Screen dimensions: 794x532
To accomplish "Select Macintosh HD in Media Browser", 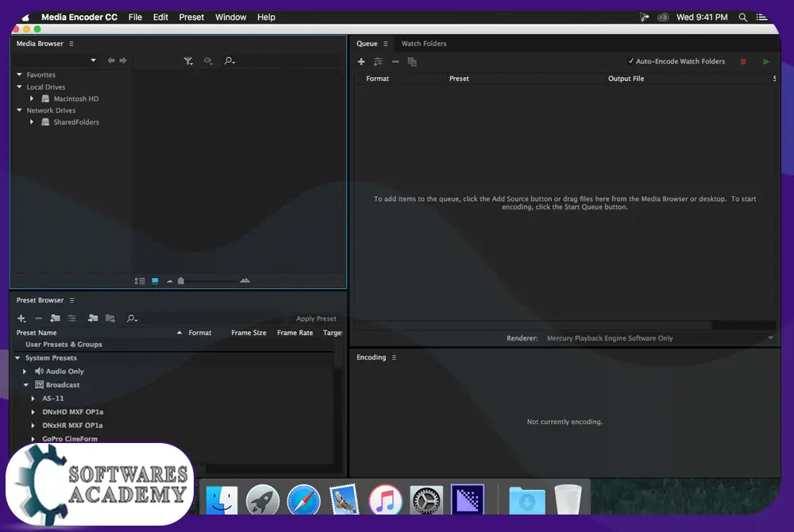I will [76, 98].
